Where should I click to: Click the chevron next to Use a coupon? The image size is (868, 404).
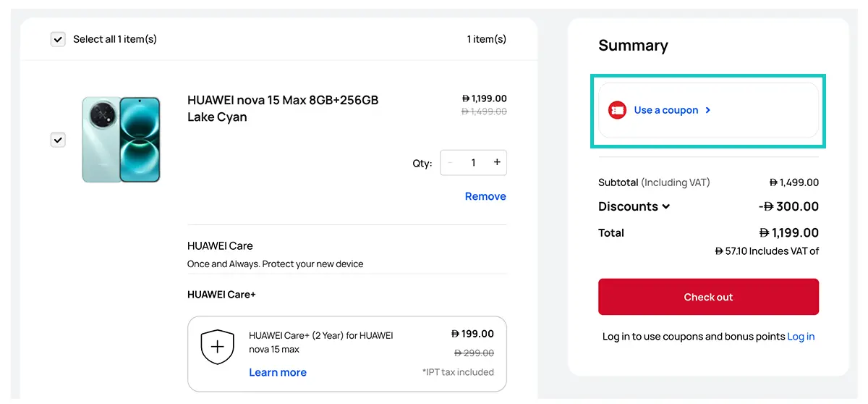pos(707,110)
